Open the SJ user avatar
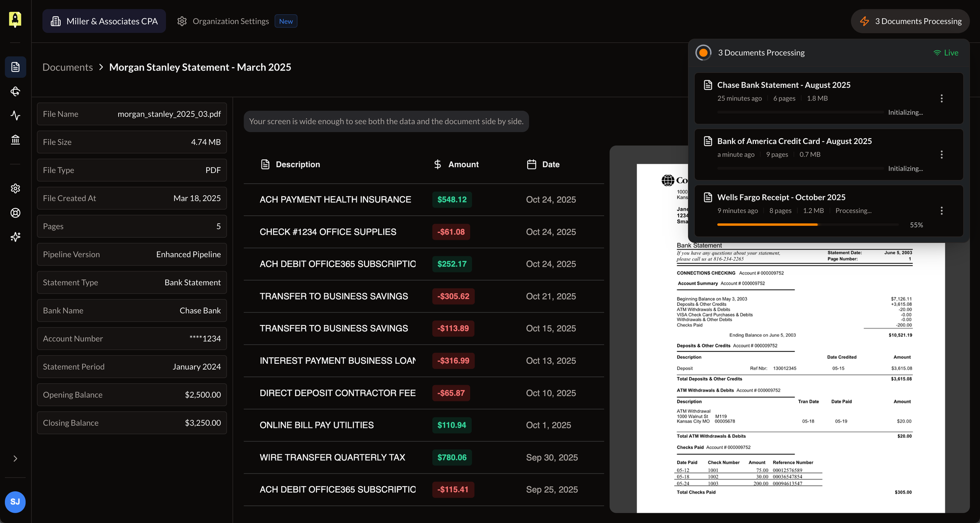Image resolution: width=980 pixels, height=523 pixels. [15, 502]
